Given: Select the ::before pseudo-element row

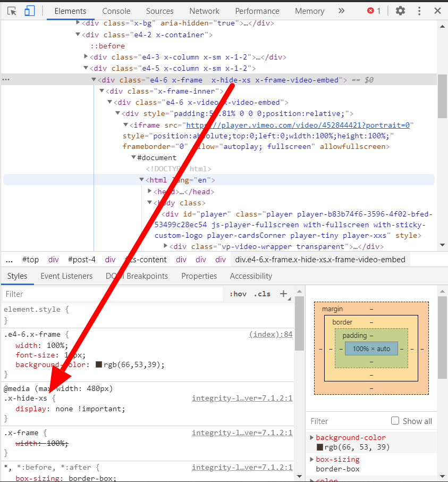Looking at the screenshot, I should pos(107,46).
